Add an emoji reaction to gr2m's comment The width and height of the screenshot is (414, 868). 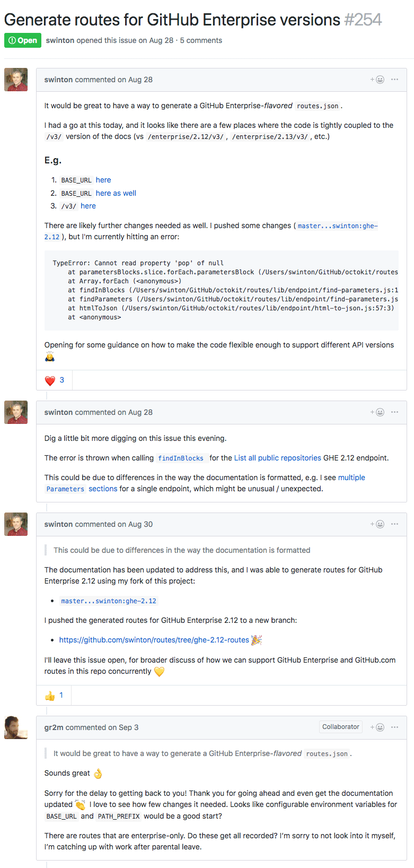click(x=380, y=727)
